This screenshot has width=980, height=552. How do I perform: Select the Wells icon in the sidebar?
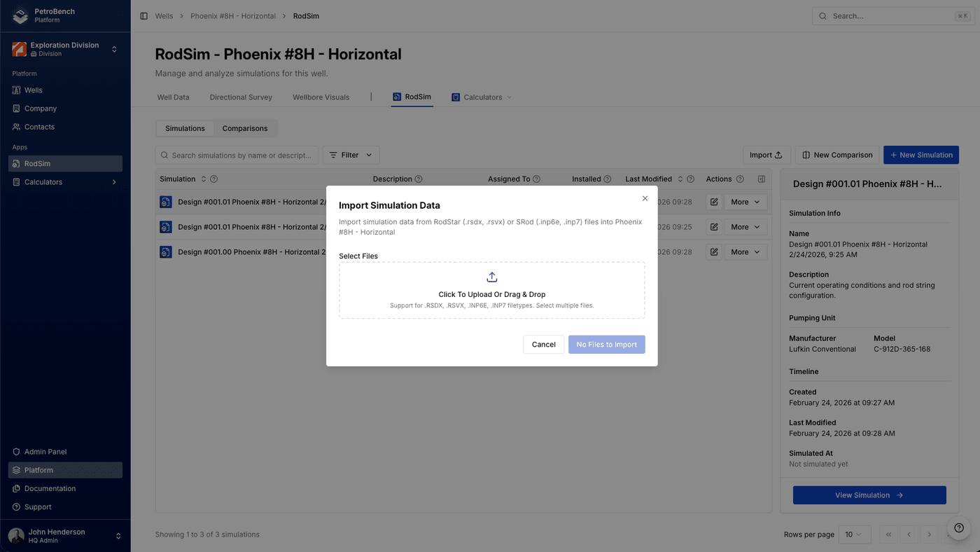coord(17,90)
